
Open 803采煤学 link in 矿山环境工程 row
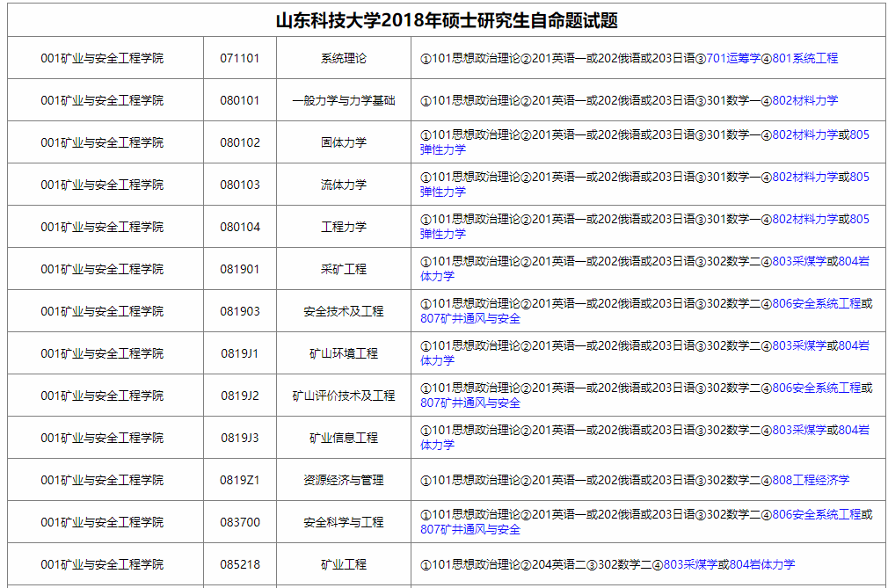tap(799, 345)
